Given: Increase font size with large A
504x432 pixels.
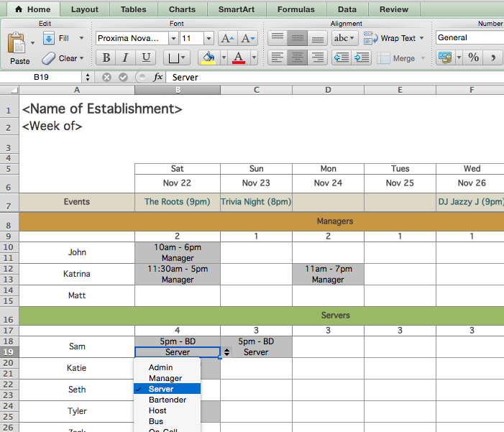Looking at the screenshot, I should click(228, 38).
